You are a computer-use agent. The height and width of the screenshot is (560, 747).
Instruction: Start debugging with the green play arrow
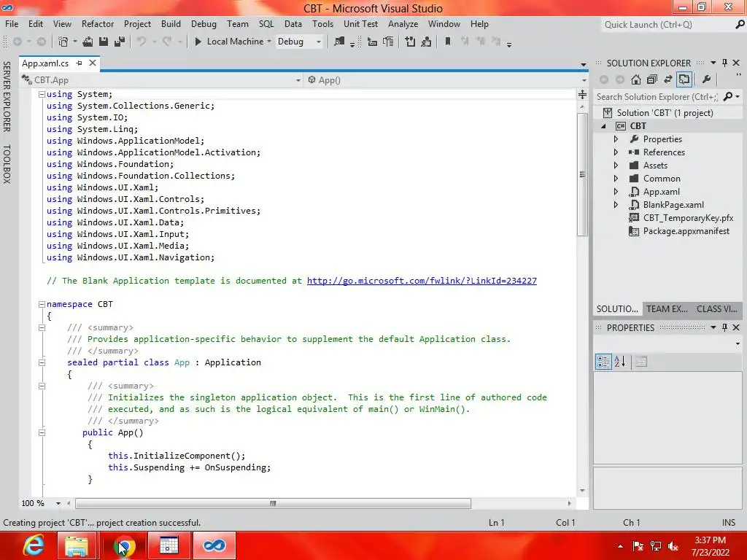pyautogui.click(x=198, y=42)
